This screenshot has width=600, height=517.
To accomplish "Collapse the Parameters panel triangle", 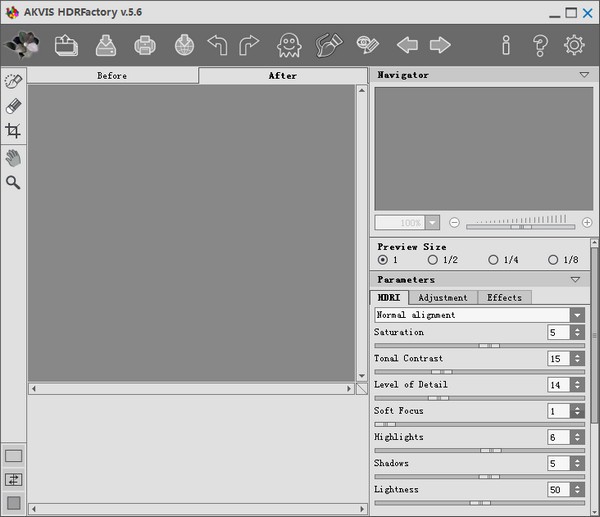I will 575,279.
